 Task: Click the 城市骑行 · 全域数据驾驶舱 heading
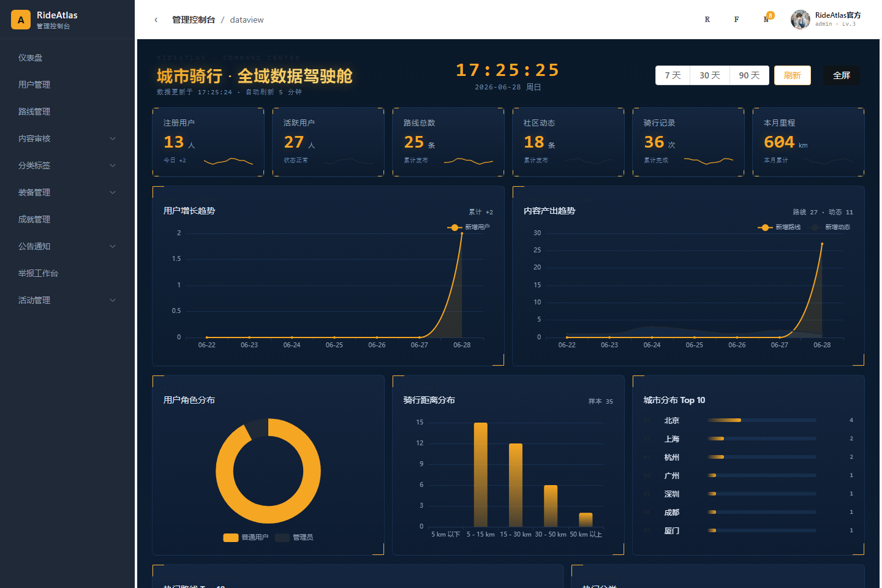pos(255,76)
